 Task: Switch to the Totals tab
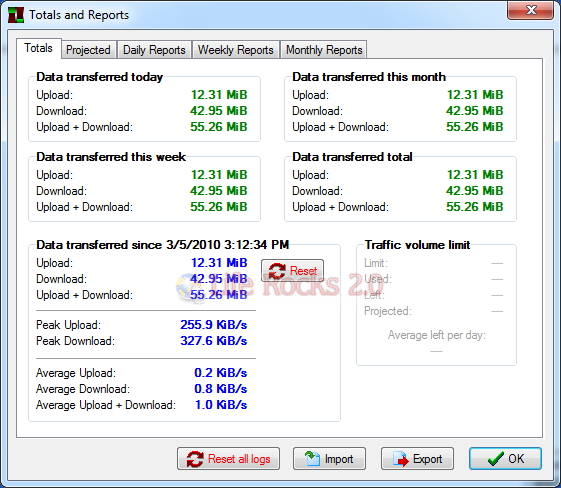coord(39,48)
